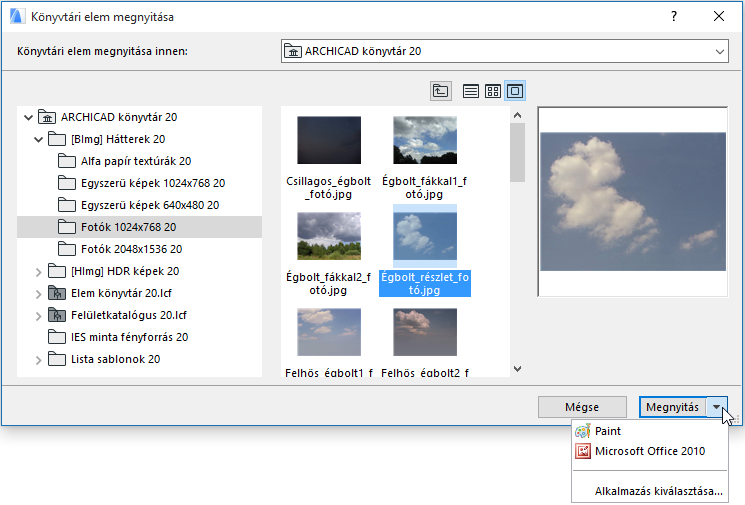Click the help question mark button
Image resolution: width=745 pixels, height=505 pixels.
674,16
